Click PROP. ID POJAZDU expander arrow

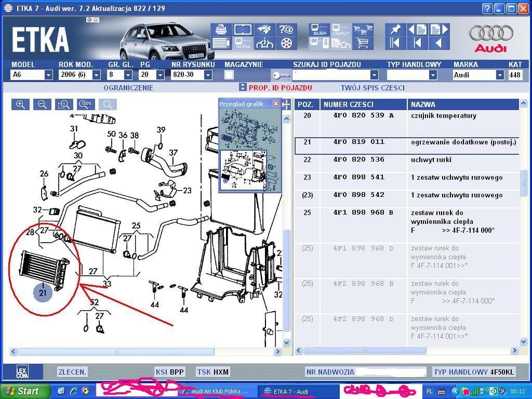tap(242, 87)
